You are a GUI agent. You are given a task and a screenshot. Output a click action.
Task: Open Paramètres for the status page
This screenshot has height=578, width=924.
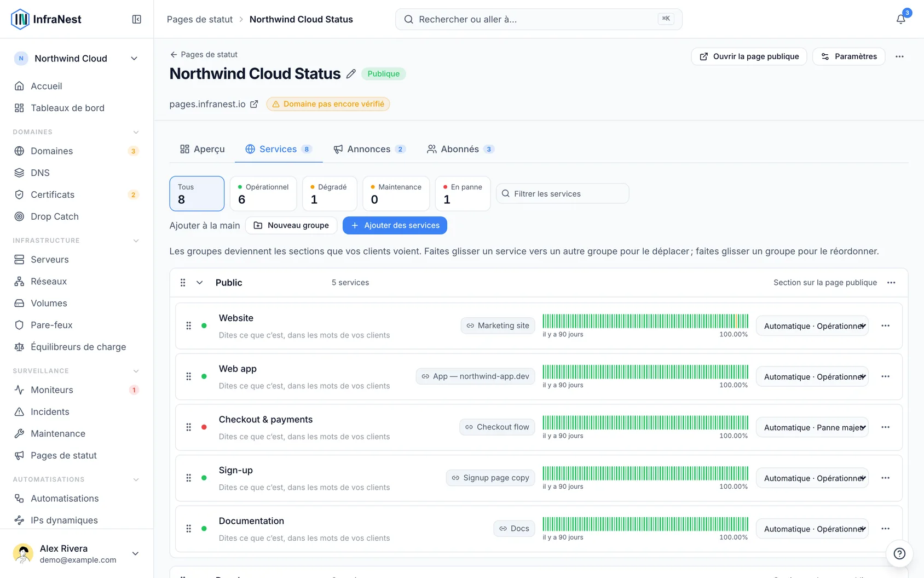tap(849, 56)
